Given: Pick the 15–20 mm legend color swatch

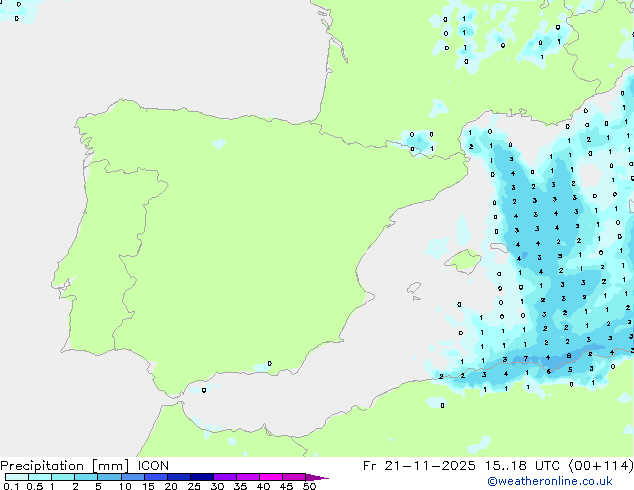Looking at the screenshot, I should click(x=155, y=477).
